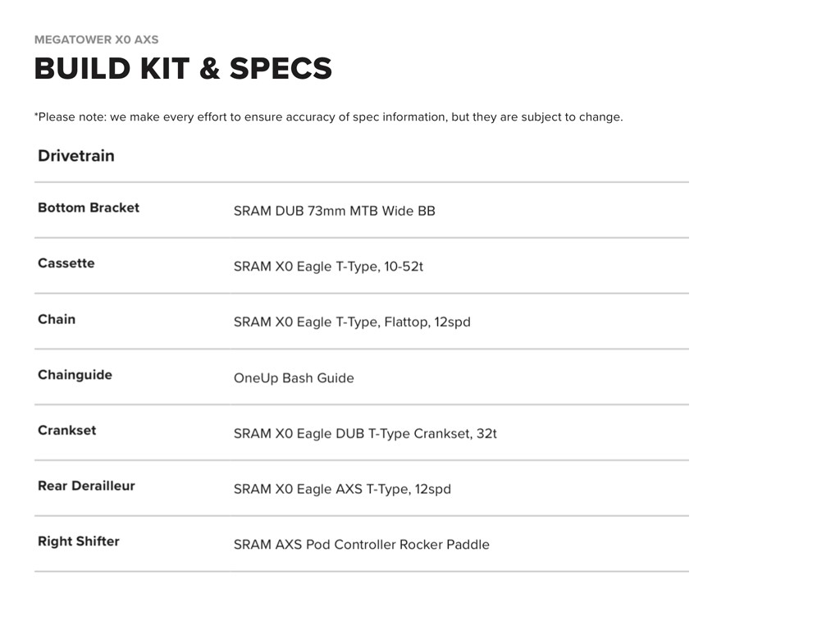This screenshot has height=630, width=840.
Task: Select the Drivetrain section header
Action: 76,156
